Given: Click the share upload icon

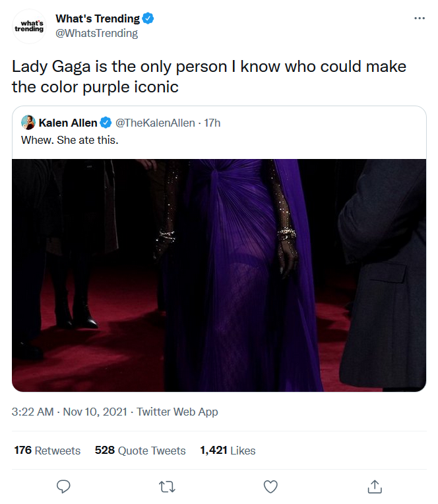Looking at the screenshot, I should coord(374,487).
